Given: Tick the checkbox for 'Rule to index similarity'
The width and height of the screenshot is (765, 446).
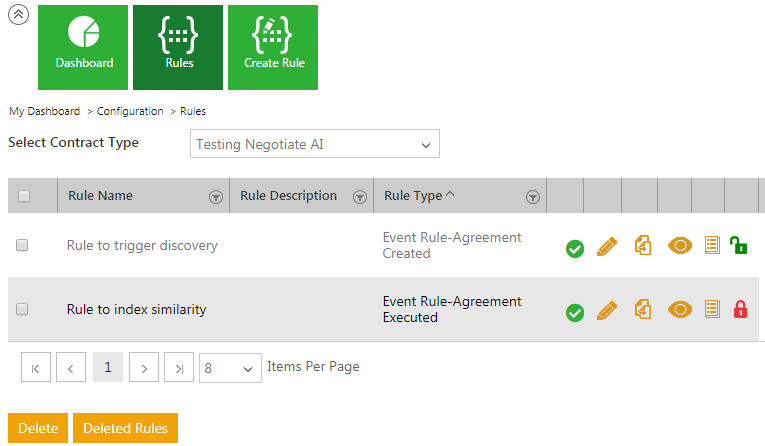Looking at the screenshot, I should 22,309.
